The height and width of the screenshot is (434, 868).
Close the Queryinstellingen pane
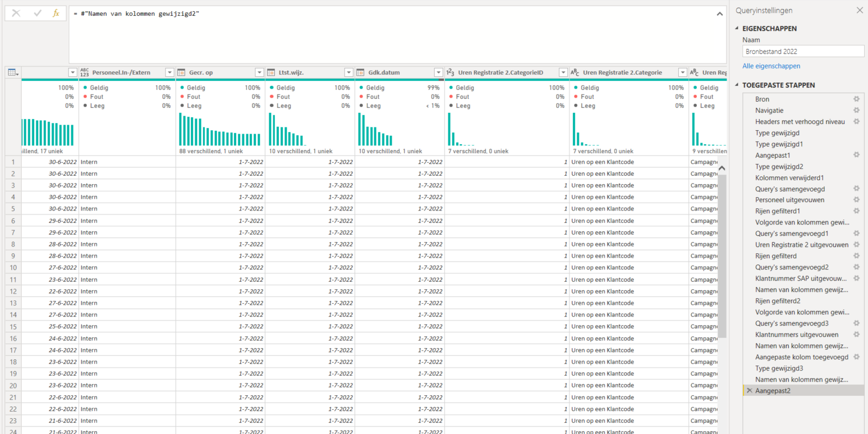tap(860, 10)
